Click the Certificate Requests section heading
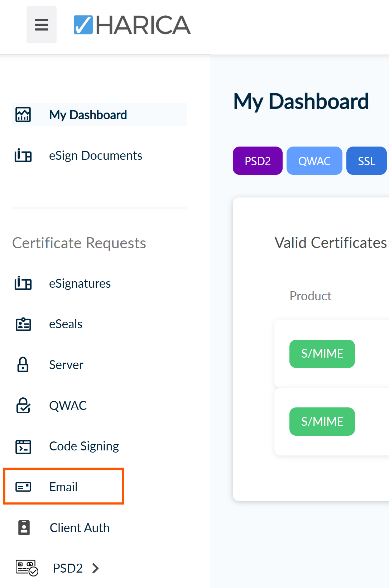 [79, 243]
